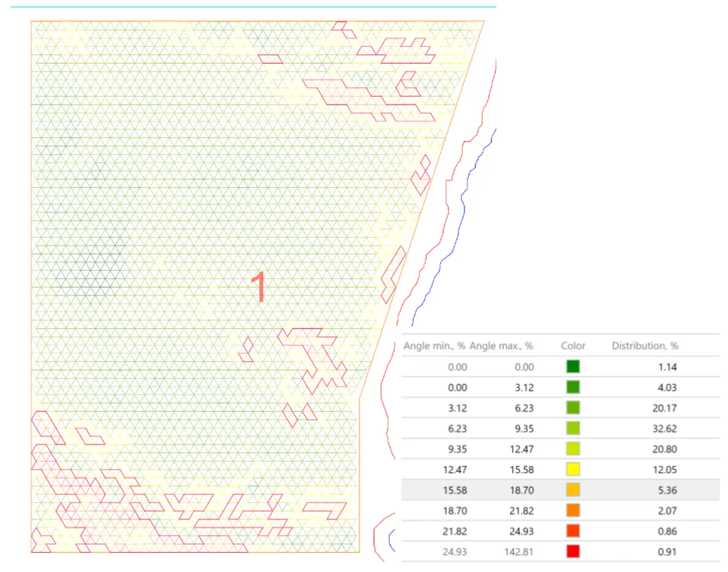
Task: Click the 24.93 angle min cell in last row
Action: click(454, 552)
